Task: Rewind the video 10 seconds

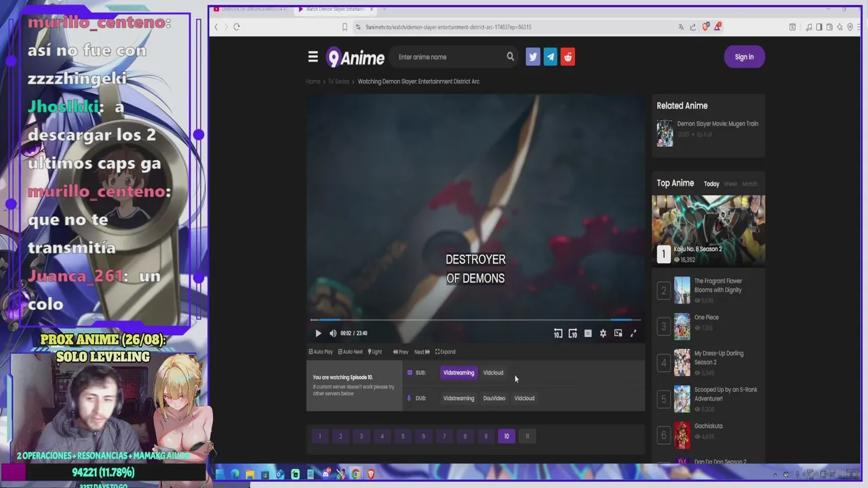Action: coord(558,333)
